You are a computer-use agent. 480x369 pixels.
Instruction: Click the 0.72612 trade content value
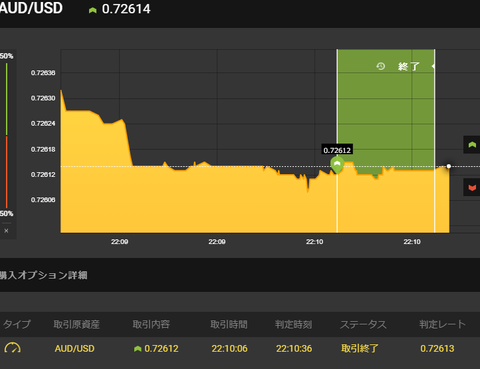tap(161, 349)
